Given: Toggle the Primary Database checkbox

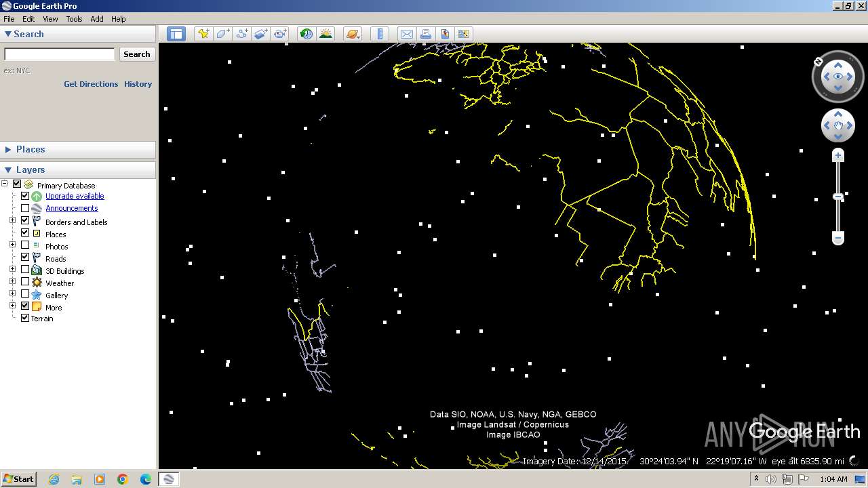Looking at the screenshot, I should point(17,184).
